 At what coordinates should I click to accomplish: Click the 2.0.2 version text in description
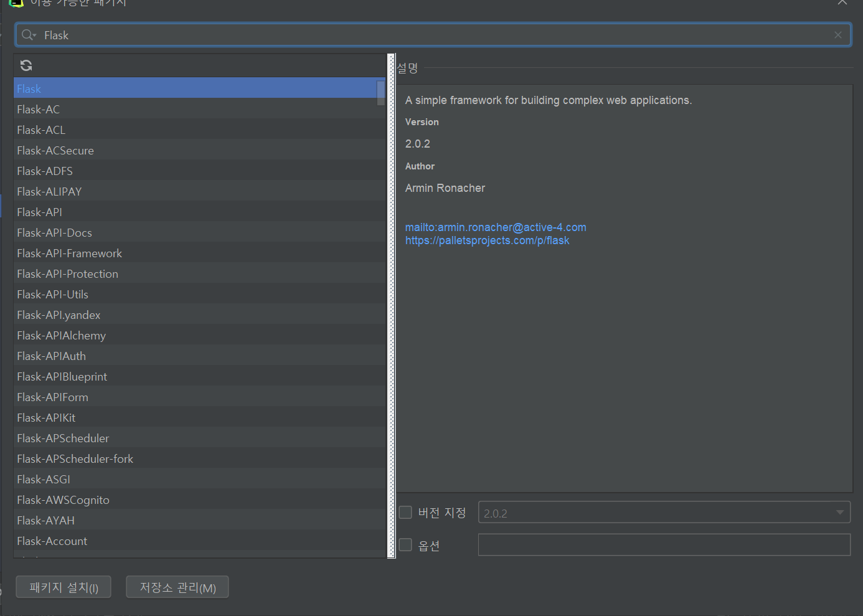click(x=417, y=144)
